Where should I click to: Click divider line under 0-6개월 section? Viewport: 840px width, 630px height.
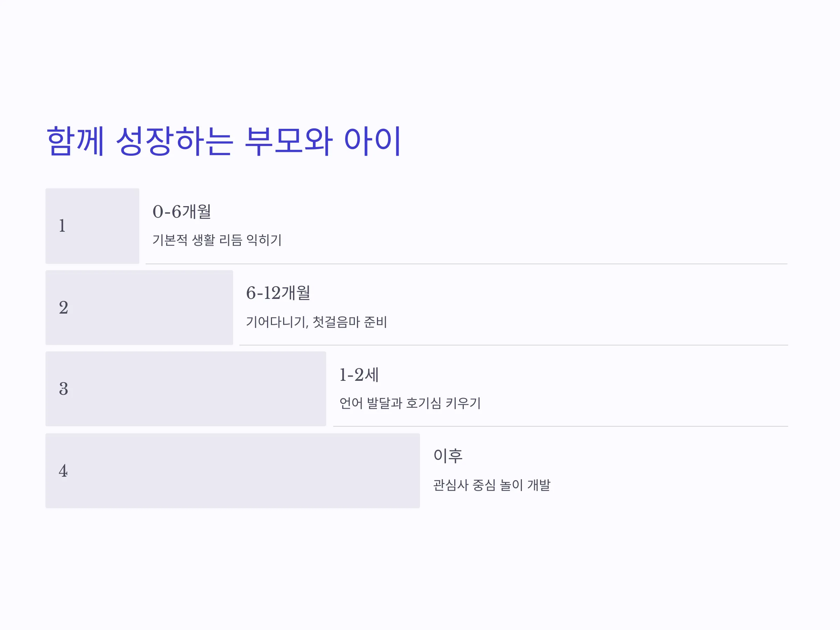click(466, 264)
